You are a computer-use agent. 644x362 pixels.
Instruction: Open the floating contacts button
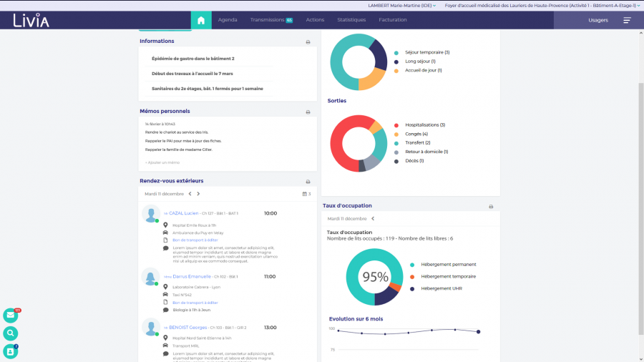coord(11,351)
